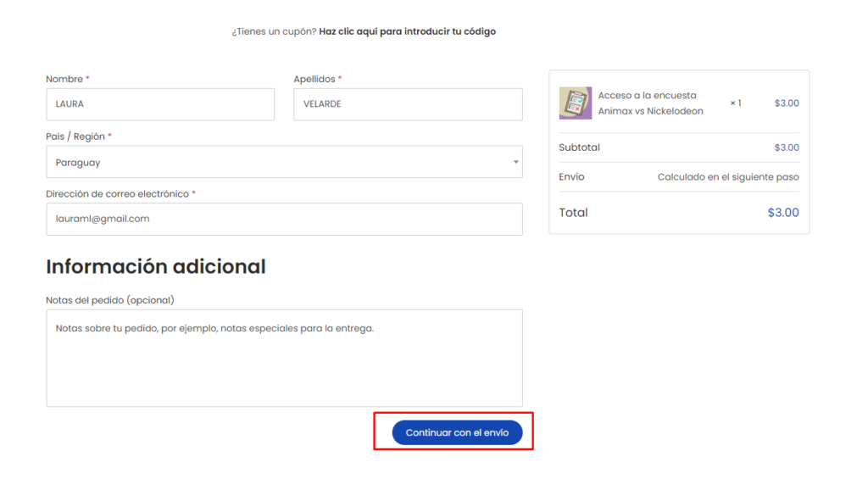Click the "Apellidos" field label

[x=314, y=79]
